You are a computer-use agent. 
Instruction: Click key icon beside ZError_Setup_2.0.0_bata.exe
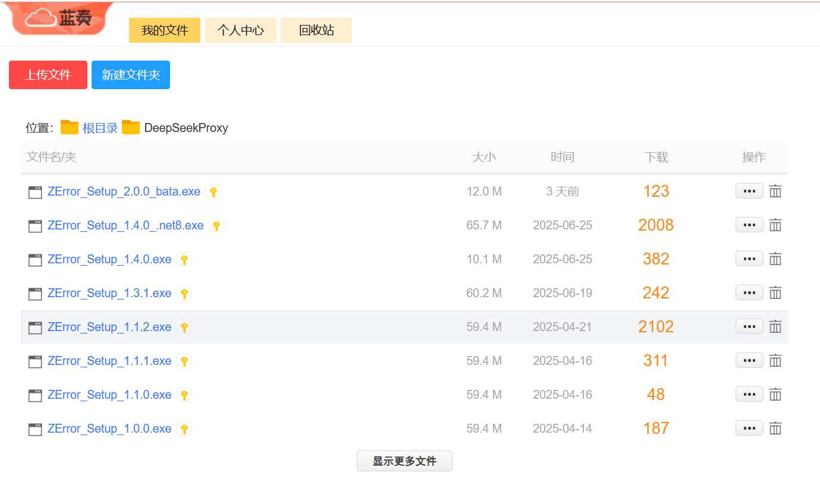pos(213,192)
